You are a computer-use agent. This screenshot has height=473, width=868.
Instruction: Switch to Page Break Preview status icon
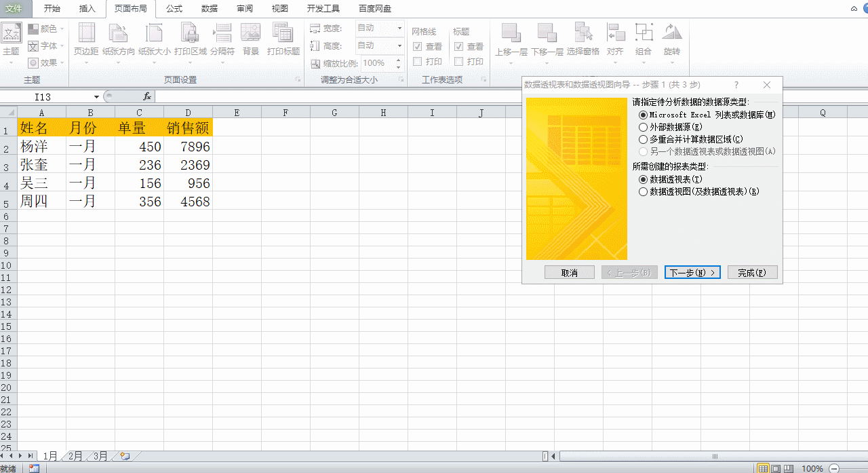point(789,468)
